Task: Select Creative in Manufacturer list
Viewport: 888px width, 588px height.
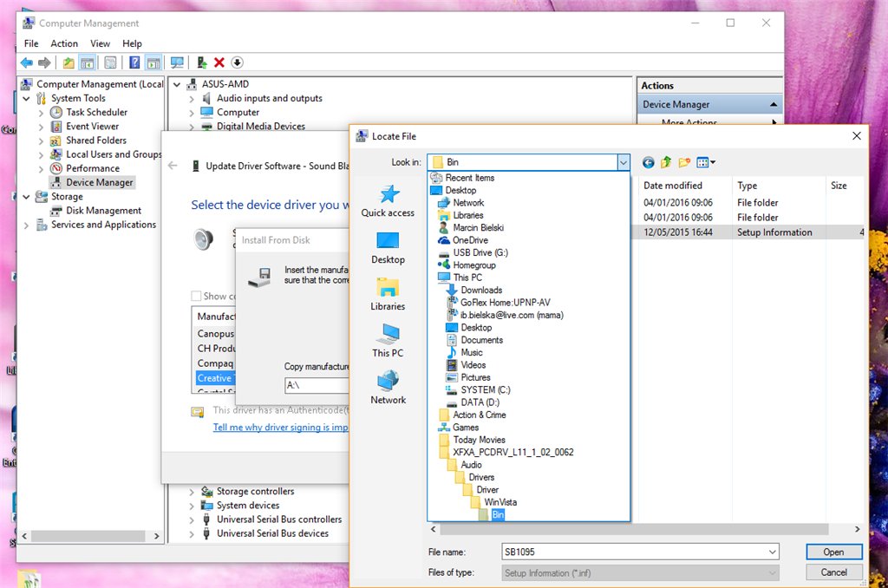Action: [214, 378]
